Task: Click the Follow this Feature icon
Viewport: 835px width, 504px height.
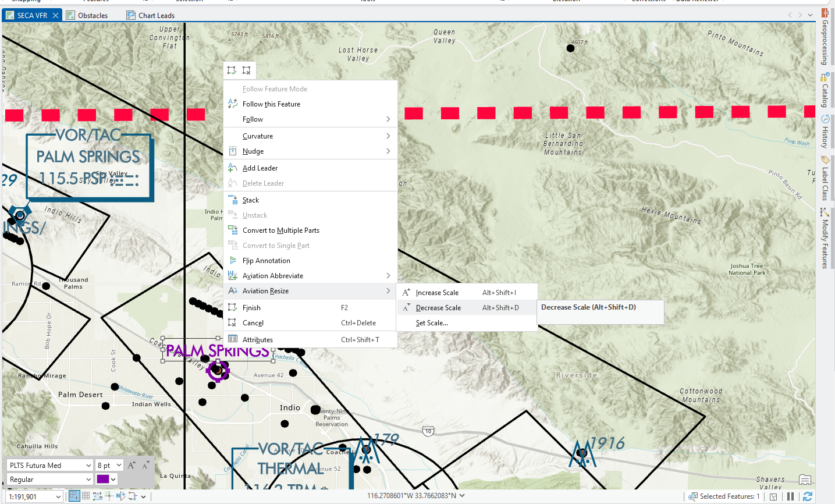Action: point(233,104)
